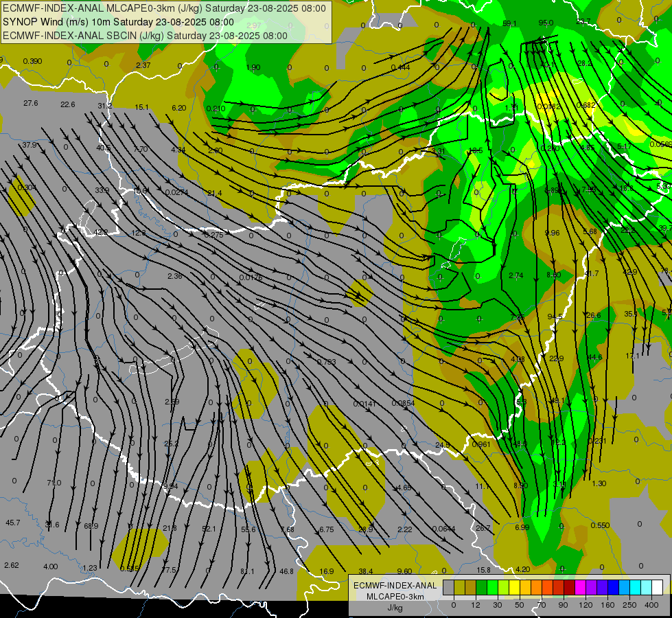The image size is (672, 618).
Task: Click the legend tick label 90
Action: pyautogui.click(x=563, y=605)
